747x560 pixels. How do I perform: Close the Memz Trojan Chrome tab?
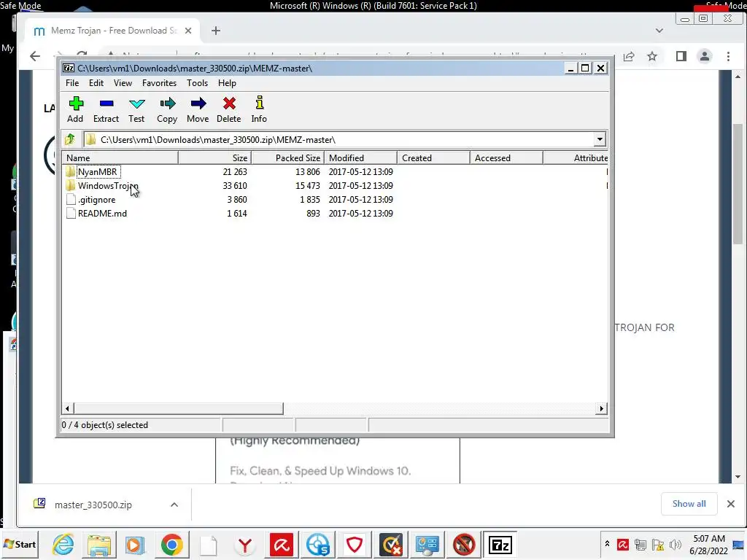(x=188, y=31)
